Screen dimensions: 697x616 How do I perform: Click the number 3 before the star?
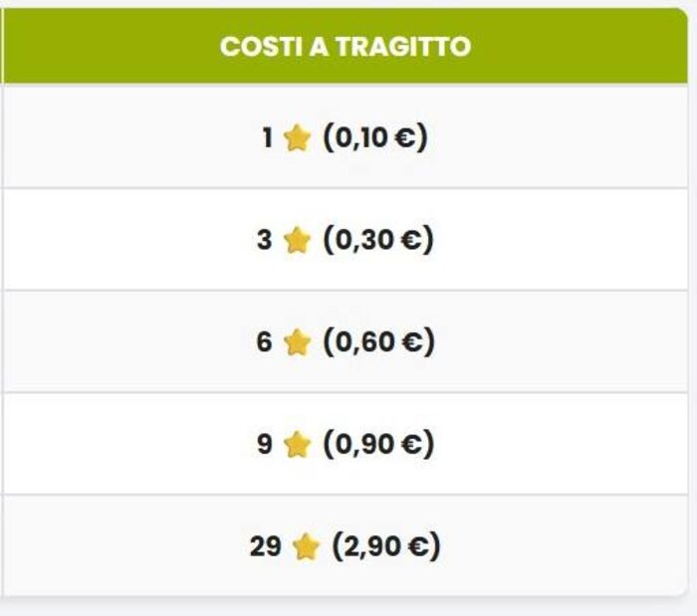(x=264, y=240)
